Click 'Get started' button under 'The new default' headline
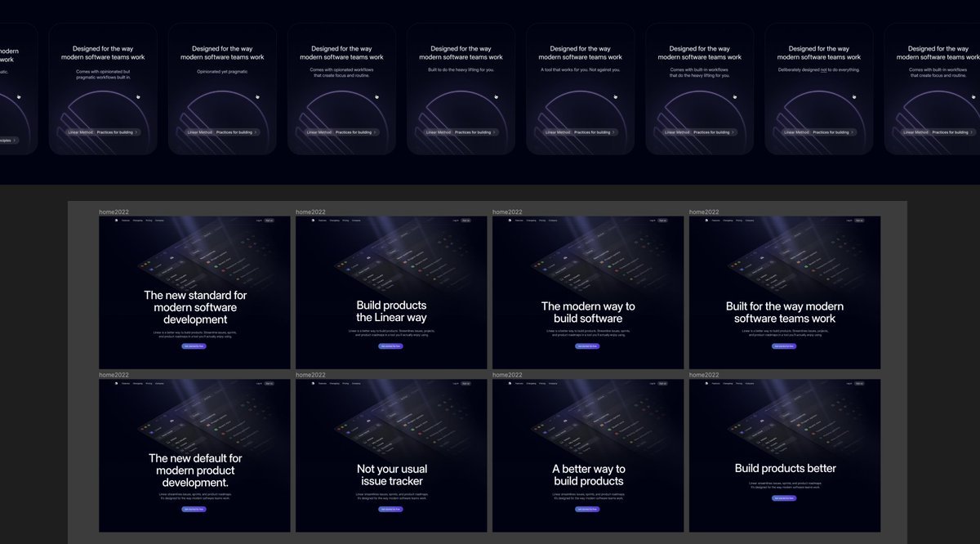This screenshot has height=544, width=980. [x=194, y=509]
